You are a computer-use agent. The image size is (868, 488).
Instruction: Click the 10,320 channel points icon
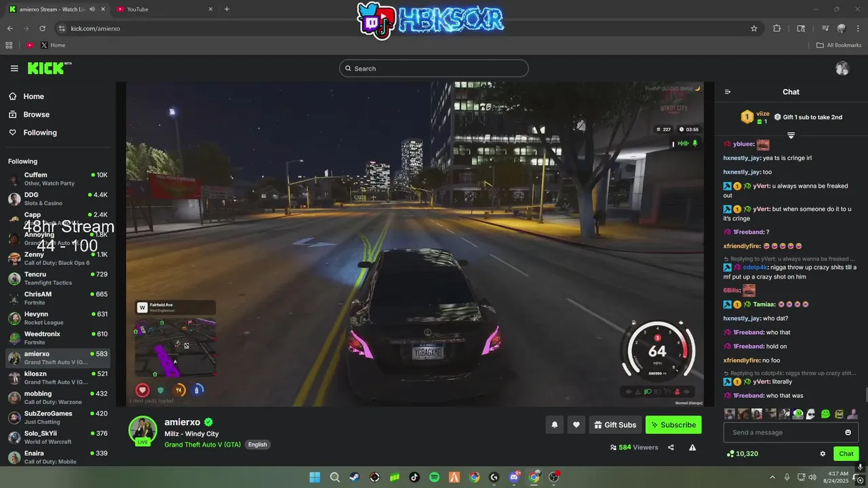click(x=730, y=453)
